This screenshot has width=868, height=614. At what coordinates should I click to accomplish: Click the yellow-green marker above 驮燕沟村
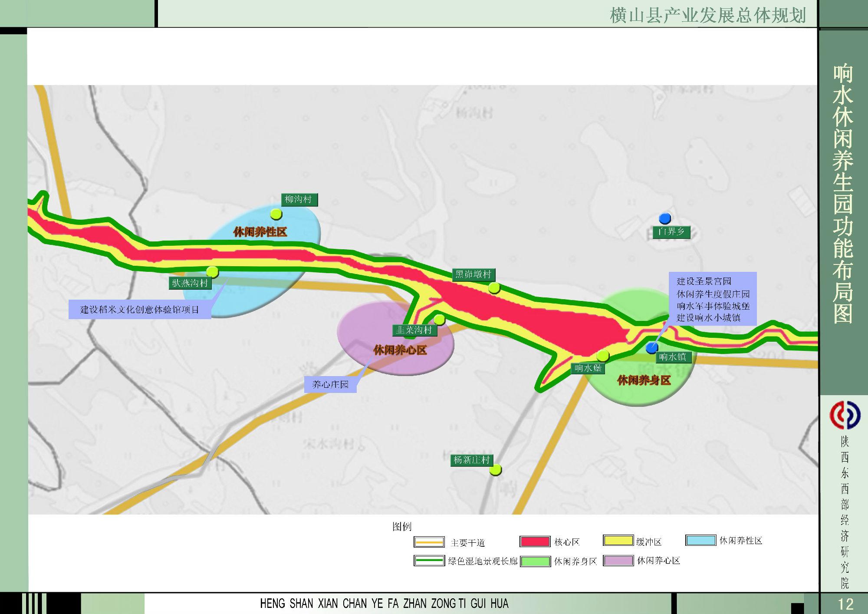pos(212,272)
